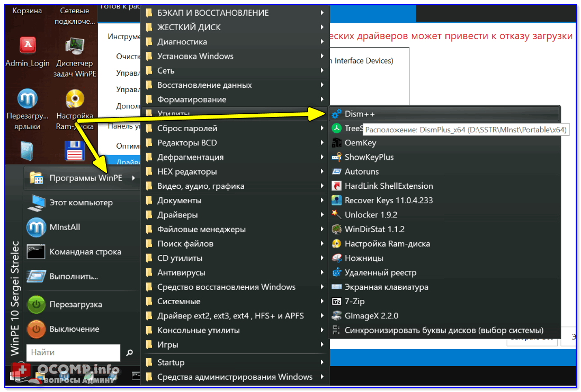Launch Dism++ from the utilities submenu
The image size is (581, 392).
click(360, 114)
